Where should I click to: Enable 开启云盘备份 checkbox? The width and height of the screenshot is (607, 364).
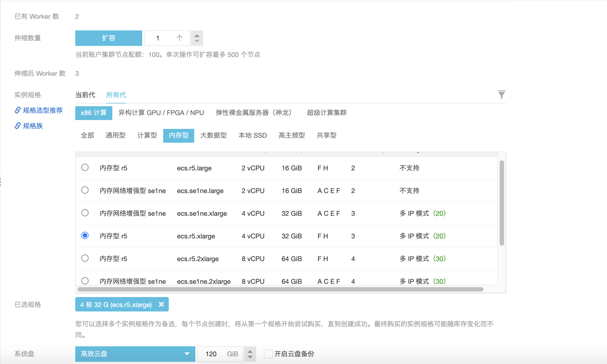268,354
